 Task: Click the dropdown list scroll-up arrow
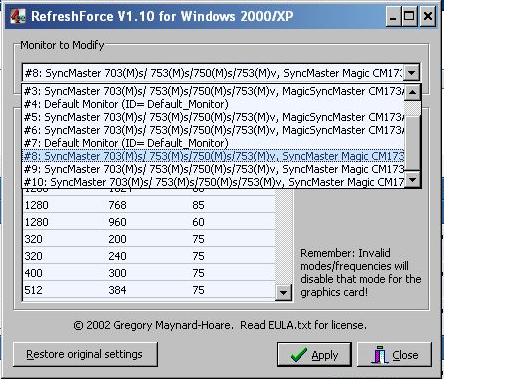click(412, 92)
